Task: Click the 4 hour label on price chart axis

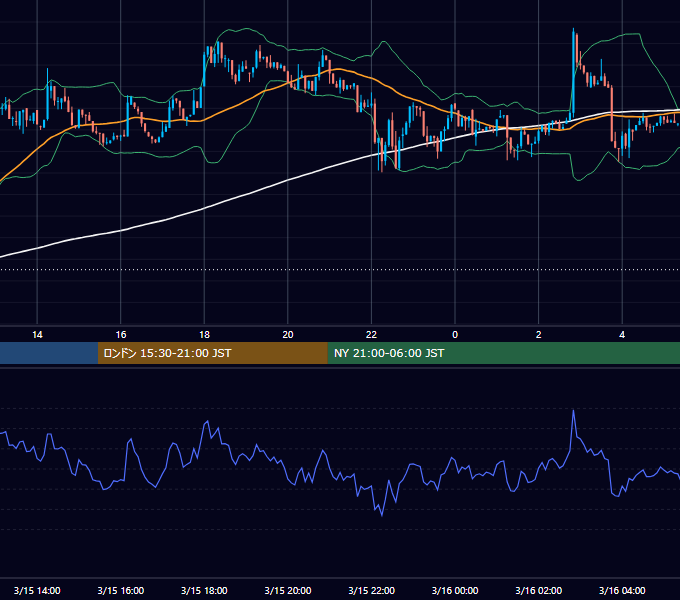Action: point(622,335)
